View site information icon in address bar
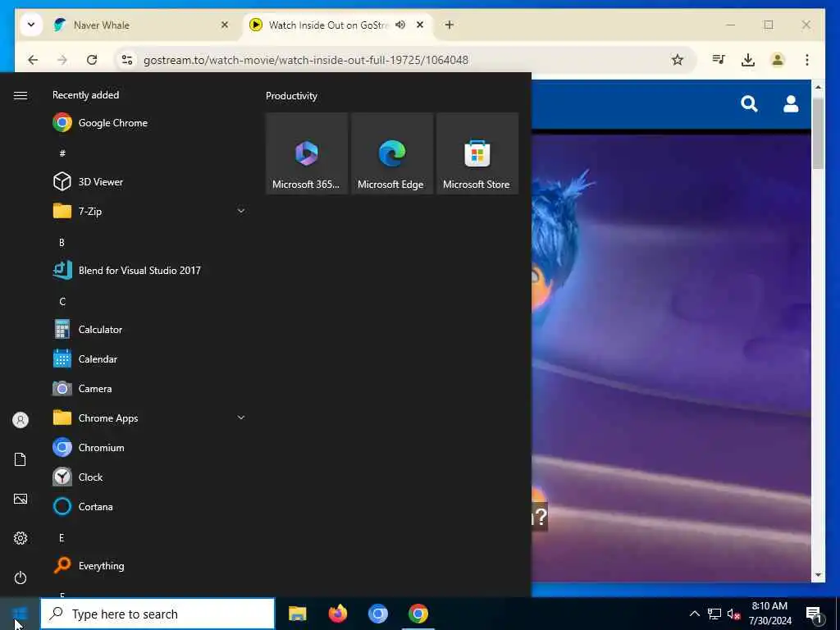This screenshot has height=630, width=840. coord(127,60)
